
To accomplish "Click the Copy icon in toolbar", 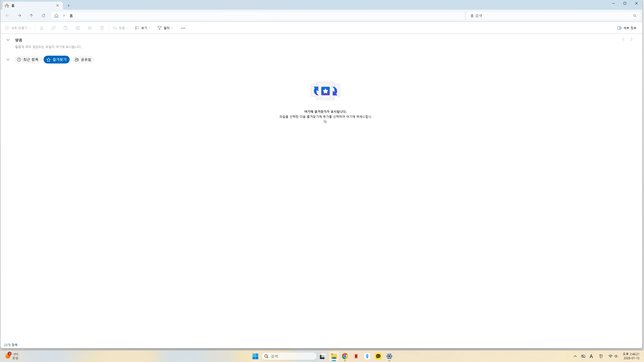I will point(54,28).
